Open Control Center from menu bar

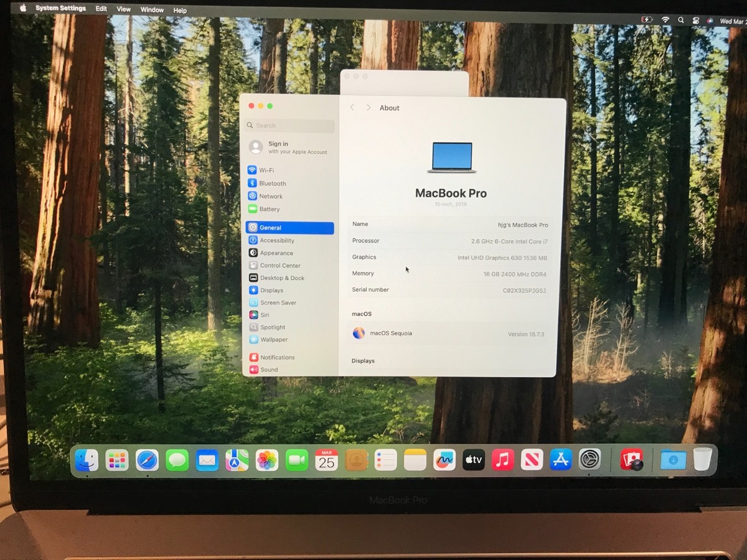[695, 21]
